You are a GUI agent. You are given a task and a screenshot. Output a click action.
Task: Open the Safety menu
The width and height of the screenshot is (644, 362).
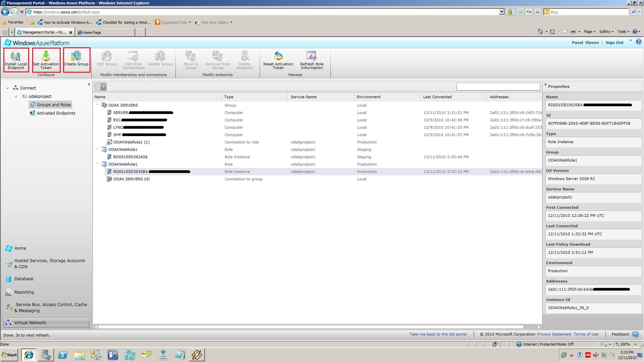click(x=606, y=32)
